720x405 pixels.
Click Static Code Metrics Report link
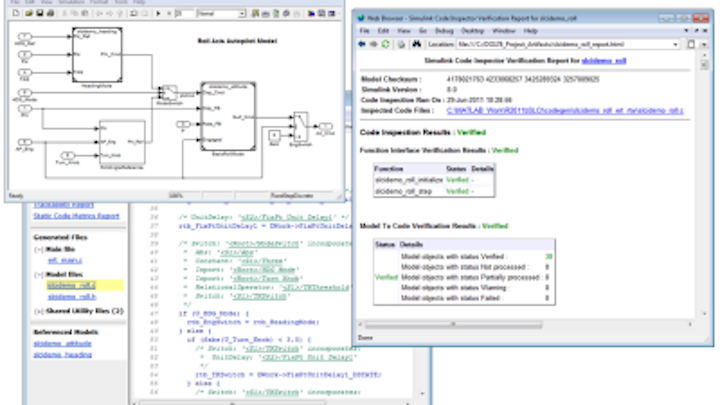click(x=76, y=216)
